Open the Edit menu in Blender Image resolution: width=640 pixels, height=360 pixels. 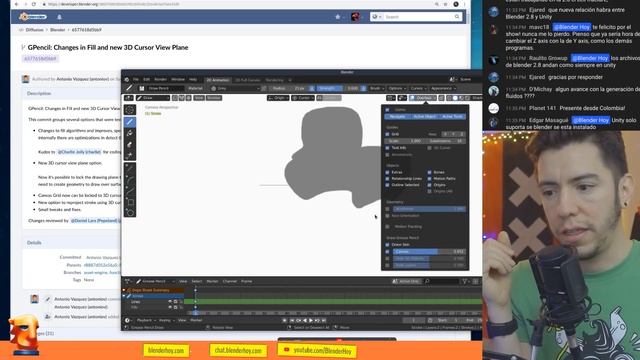point(147,80)
